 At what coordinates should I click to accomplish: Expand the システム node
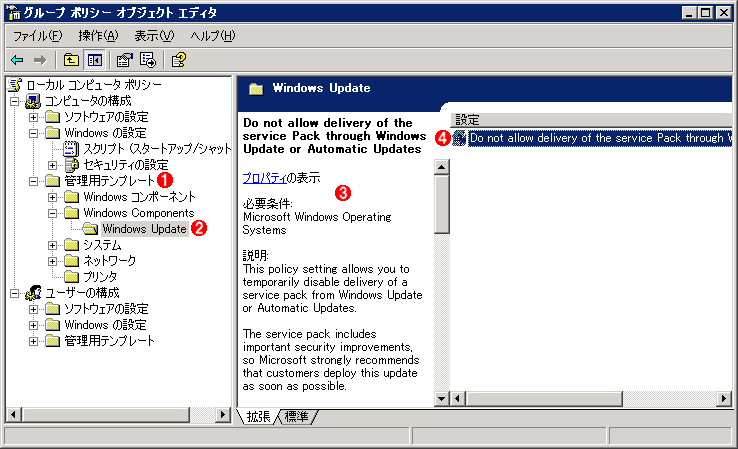[53, 245]
